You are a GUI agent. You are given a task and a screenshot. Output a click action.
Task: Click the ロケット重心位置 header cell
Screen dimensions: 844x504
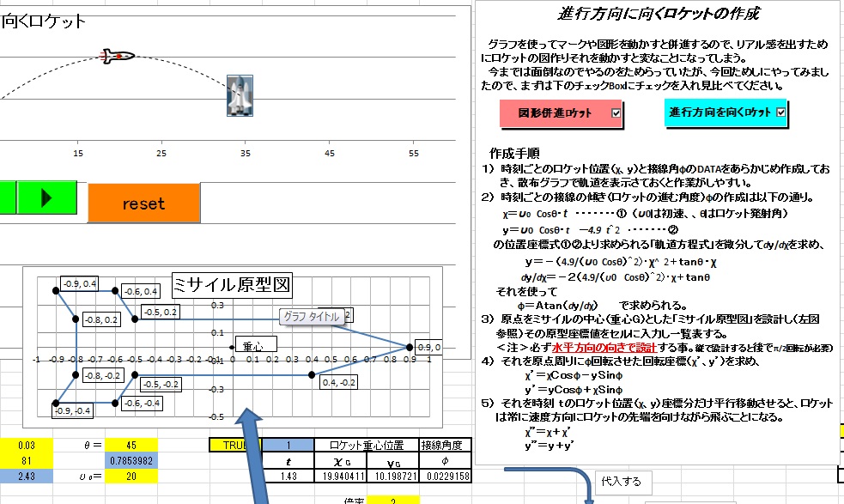[367, 446]
